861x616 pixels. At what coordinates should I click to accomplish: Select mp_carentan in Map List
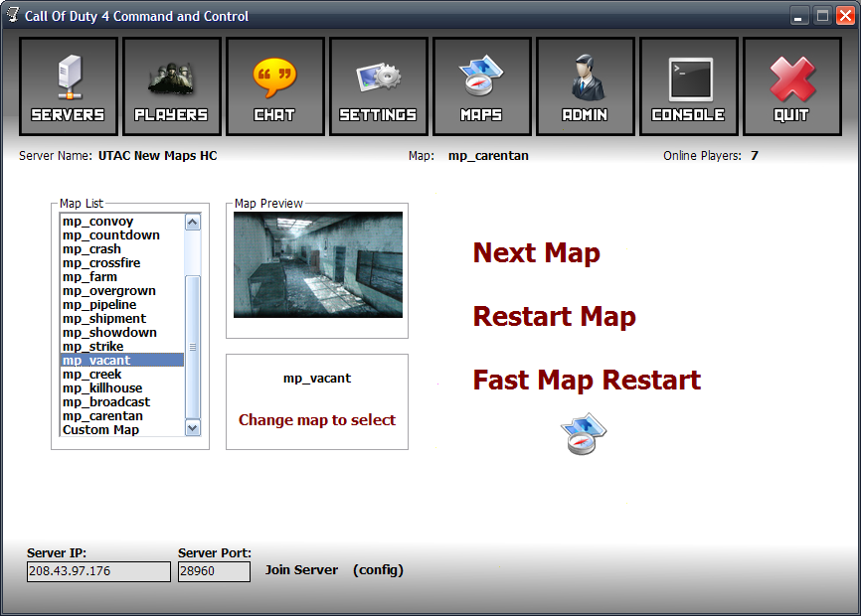point(122,415)
